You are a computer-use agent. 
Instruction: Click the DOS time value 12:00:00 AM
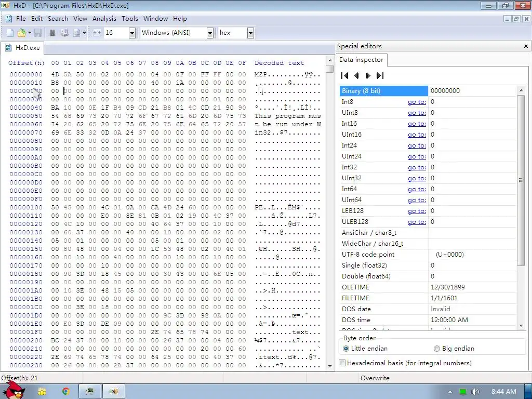click(449, 320)
